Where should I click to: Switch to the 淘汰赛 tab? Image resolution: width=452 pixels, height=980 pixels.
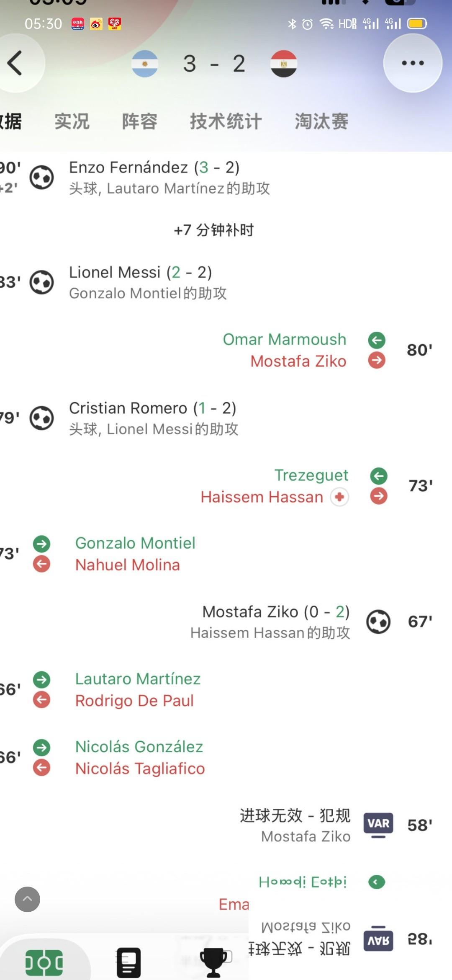(321, 121)
